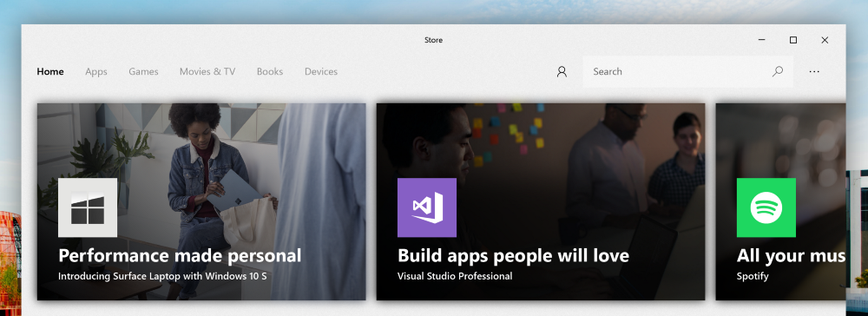The width and height of the screenshot is (868, 316).
Task: Open the Performance made personal banner
Action: [201, 202]
